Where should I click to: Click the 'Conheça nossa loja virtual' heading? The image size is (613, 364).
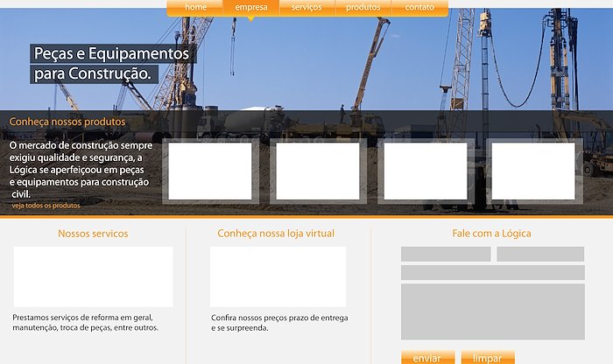click(x=276, y=234)
